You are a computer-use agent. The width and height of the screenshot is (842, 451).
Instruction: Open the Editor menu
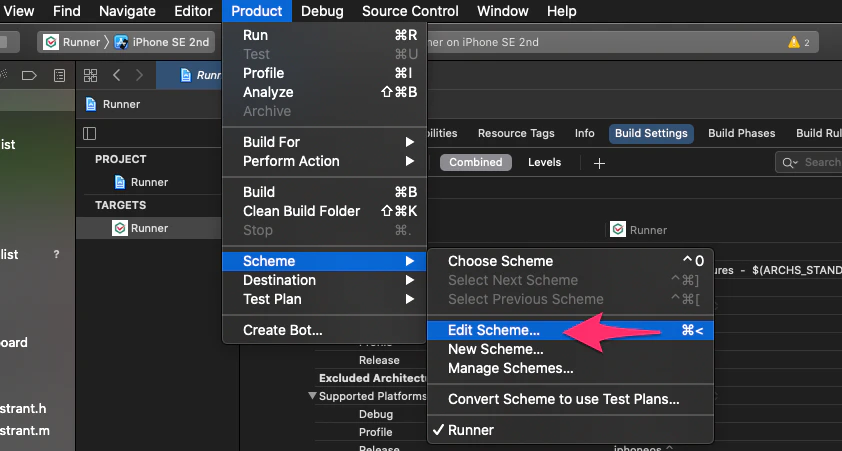coord(193,11)
